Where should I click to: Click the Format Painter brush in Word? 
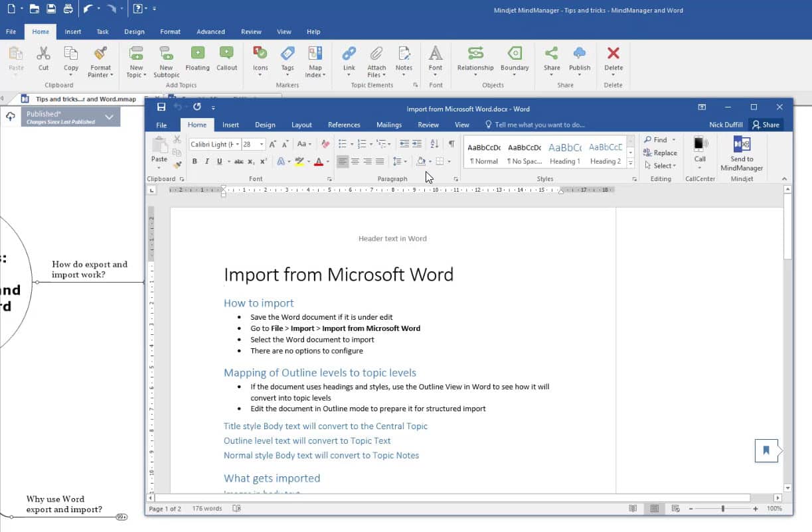pyautogui.click(x=177, y=165)
